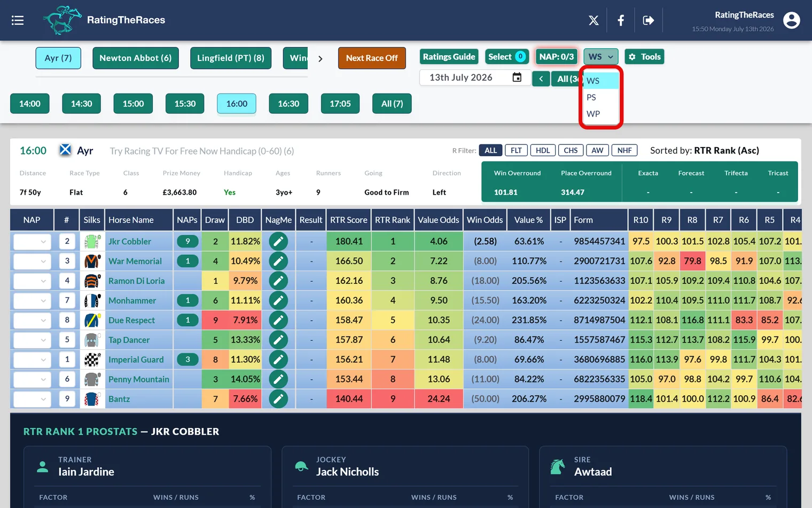Open NagMe pencil for Jkr Cobbler

coord(278,241)
